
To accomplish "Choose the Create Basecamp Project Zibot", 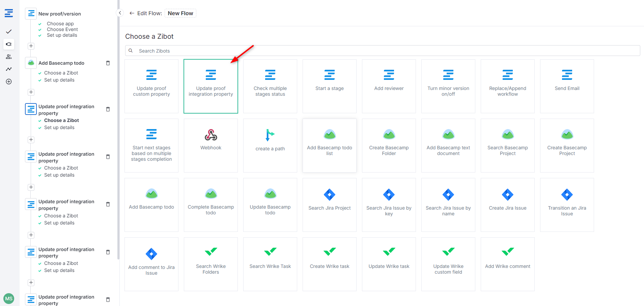I will 567,146.
